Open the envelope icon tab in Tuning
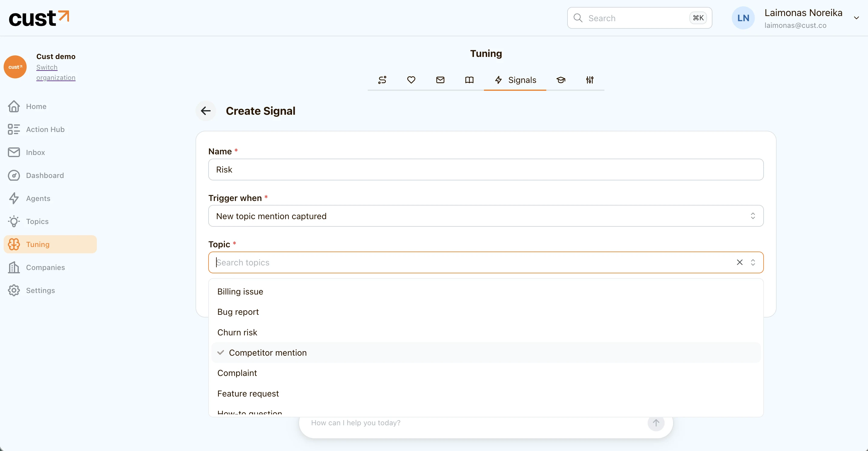Viewport: 868px width, 451px height. click(x=440, y=80)
